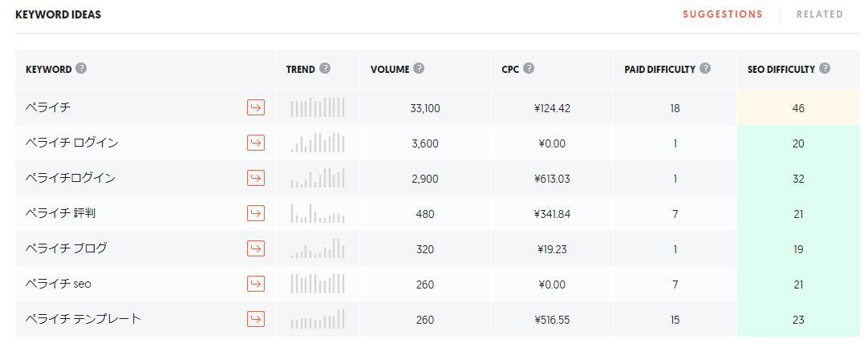Click the help icon next to KEYWORD

[x=81, y=69]
